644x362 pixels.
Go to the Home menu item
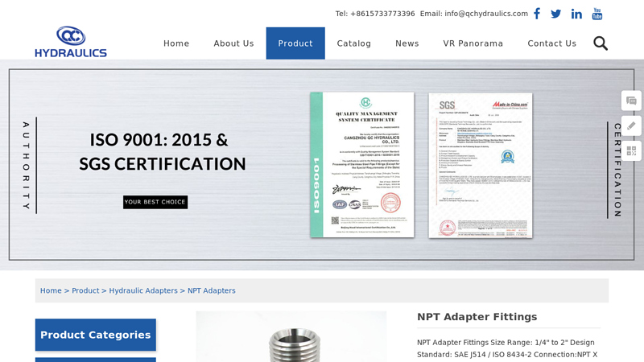176,43
